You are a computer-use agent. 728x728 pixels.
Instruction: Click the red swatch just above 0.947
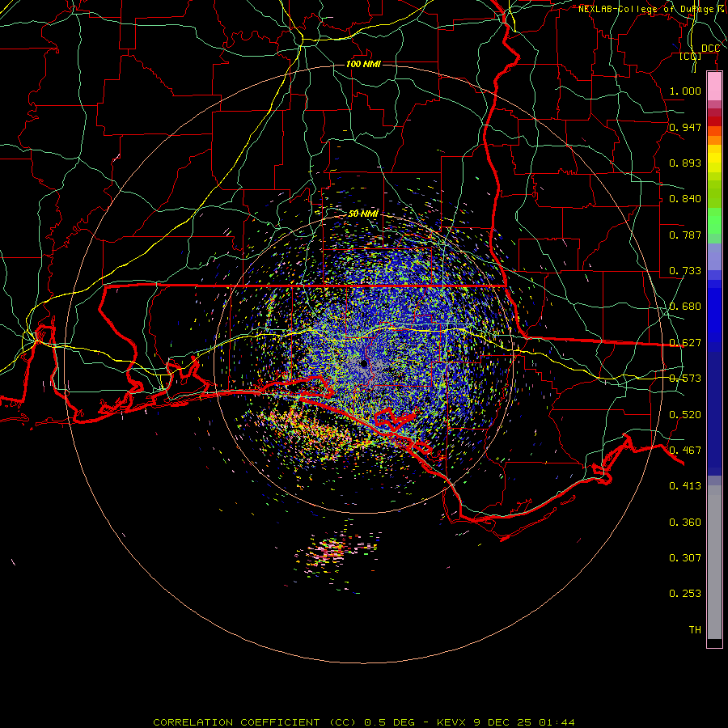coord(714,121)
